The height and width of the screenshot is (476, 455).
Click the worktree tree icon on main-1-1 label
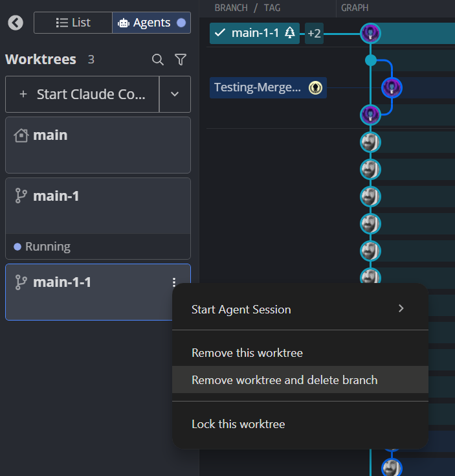pos(290,32)
